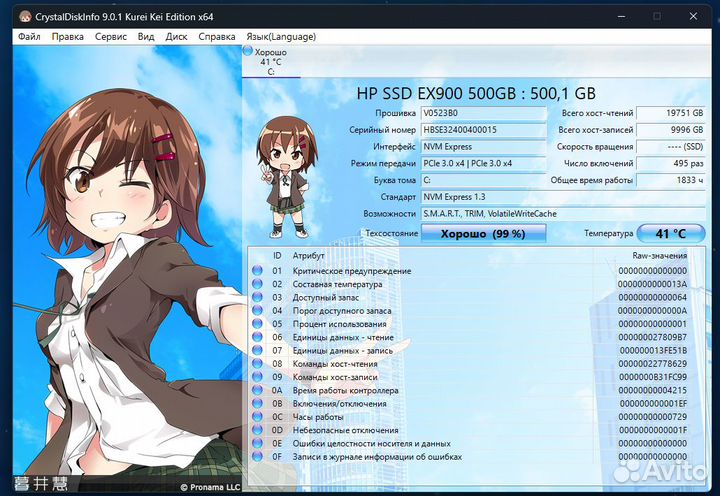Click the host reads value 19751 GB

(x=671, y=113)
